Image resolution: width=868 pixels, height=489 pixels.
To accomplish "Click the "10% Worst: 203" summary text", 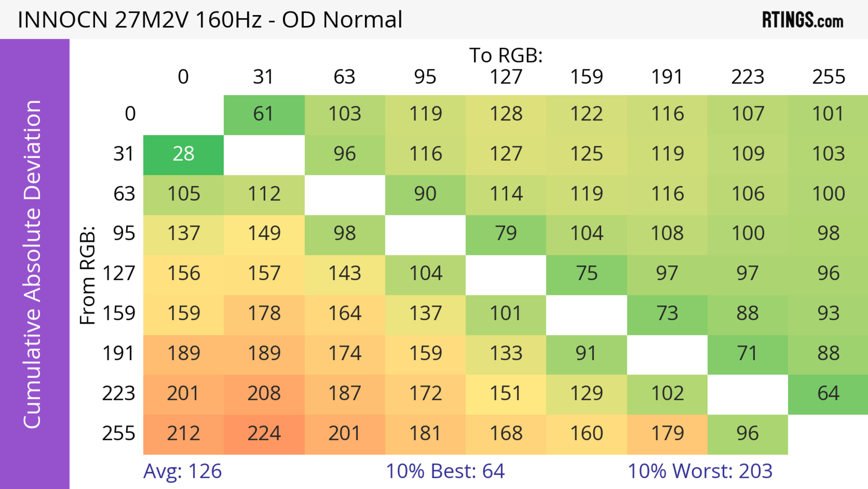I will (700, 471).
